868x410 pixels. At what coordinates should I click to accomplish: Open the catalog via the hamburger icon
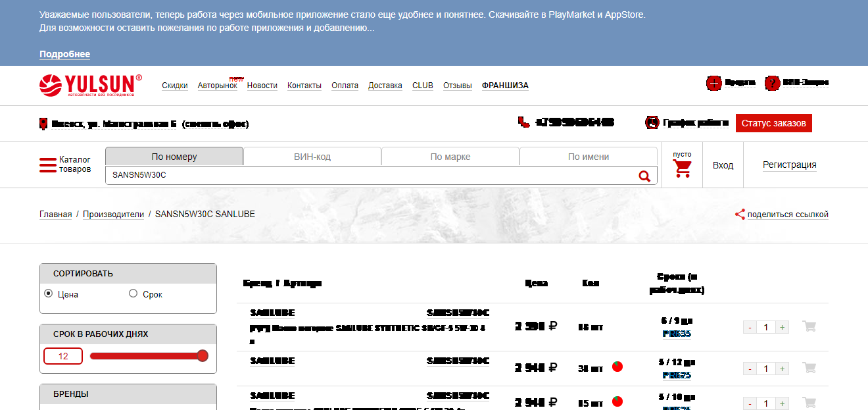[48, 165]
